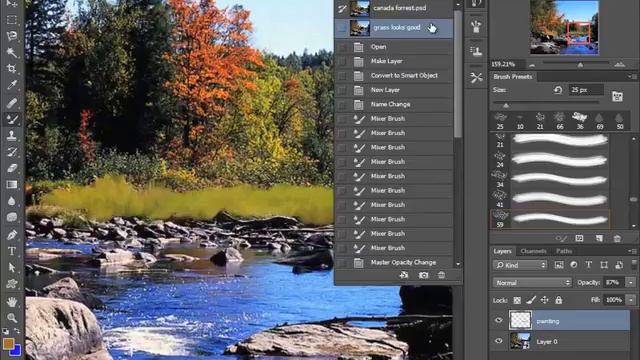Screen dimensions: 640x360
Task: Open Preset Manager icon in Brush Presets
Action: (x=579, y=238)
